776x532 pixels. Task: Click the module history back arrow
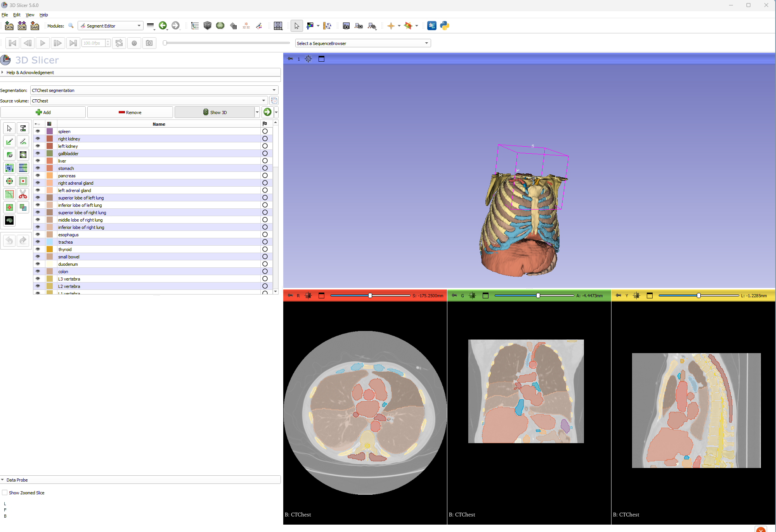(x=163, y=26)
